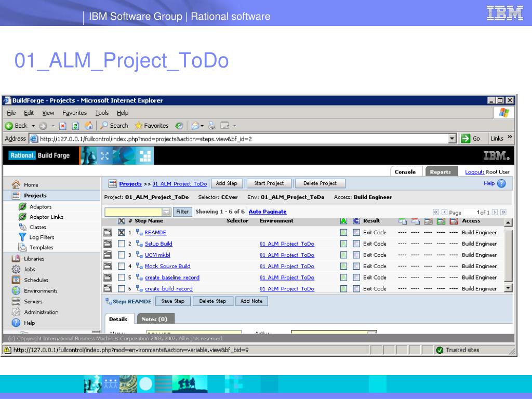Image resolution: width=532 pixels, height=399 pixels.
Task: Click the IE Print icon
Action: coord(212,126)
